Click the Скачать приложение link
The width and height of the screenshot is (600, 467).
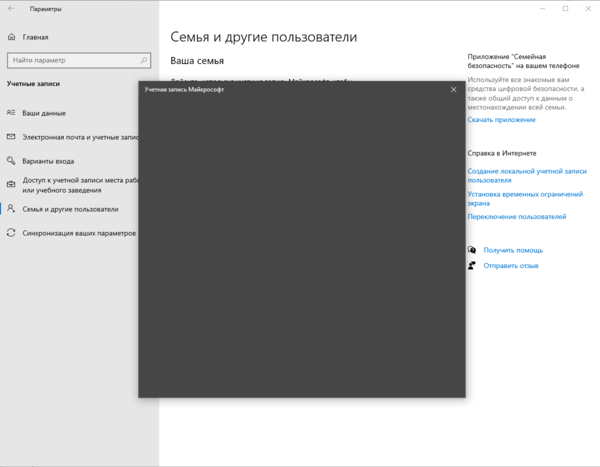[x=501, y=120]
